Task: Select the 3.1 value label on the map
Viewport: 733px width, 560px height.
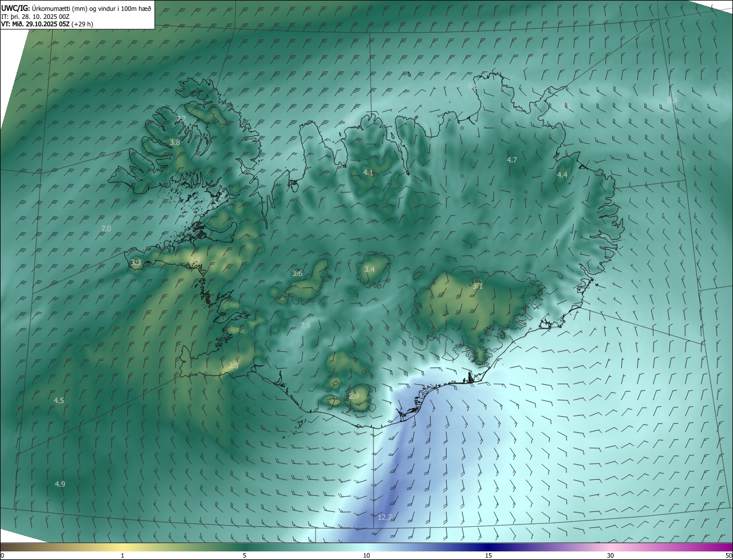Action: [x=478, y=285]
